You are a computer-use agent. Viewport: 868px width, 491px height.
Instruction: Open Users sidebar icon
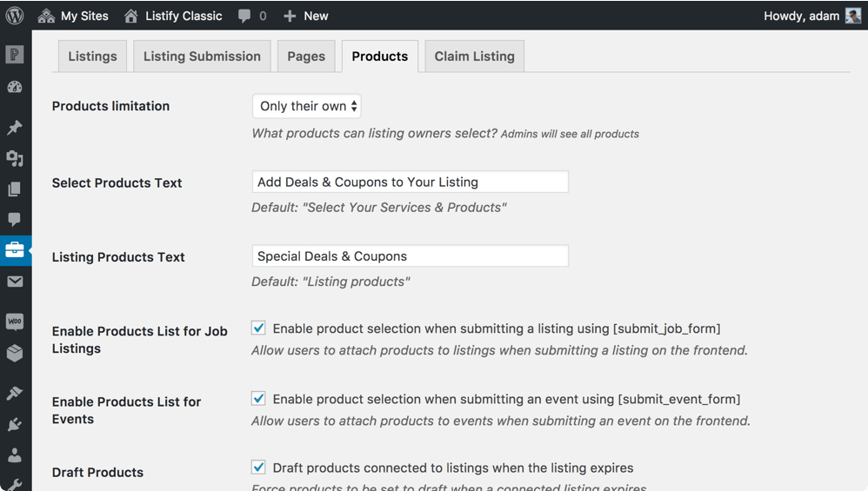(x=15, y=455)
